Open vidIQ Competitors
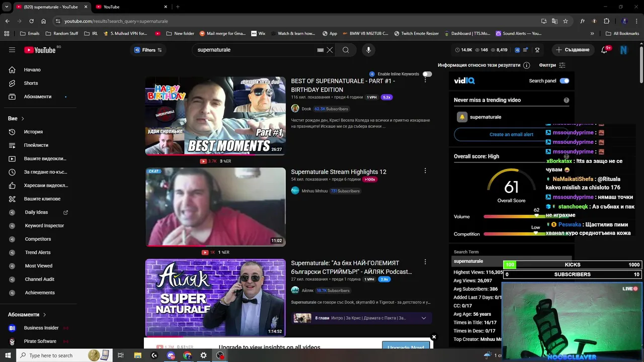Viewport: 644px width, 362px height. (x=38, y=239)
